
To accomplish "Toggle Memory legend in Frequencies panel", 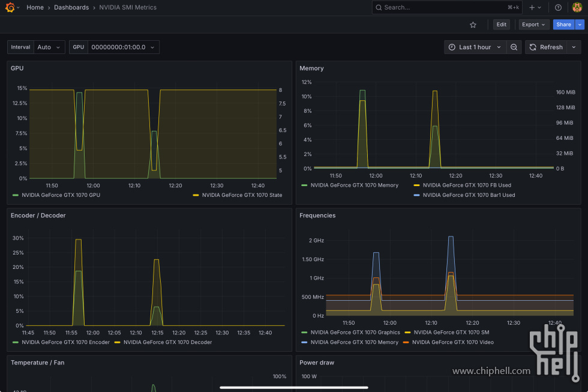I will (355, 342).
